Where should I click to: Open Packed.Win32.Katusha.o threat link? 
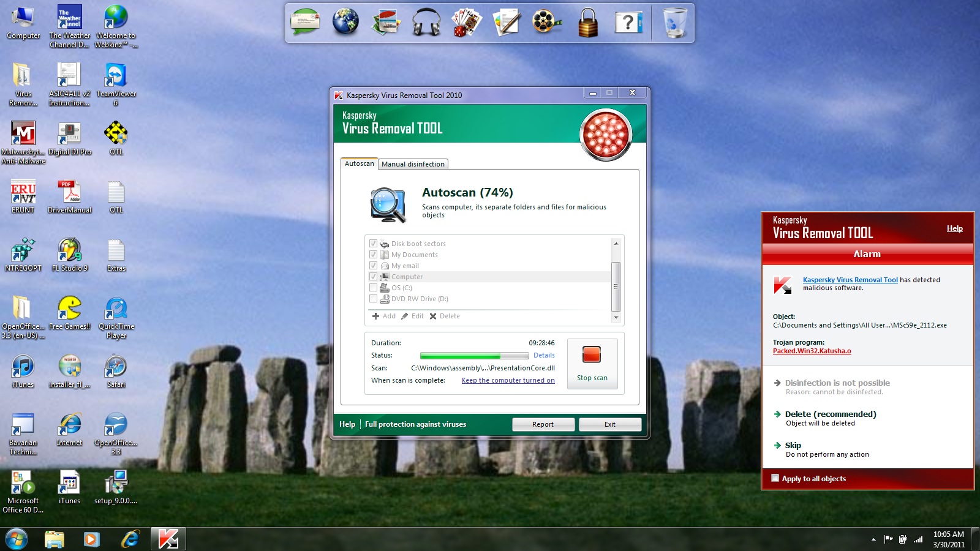pyautogui.click(x=812, y=351)
